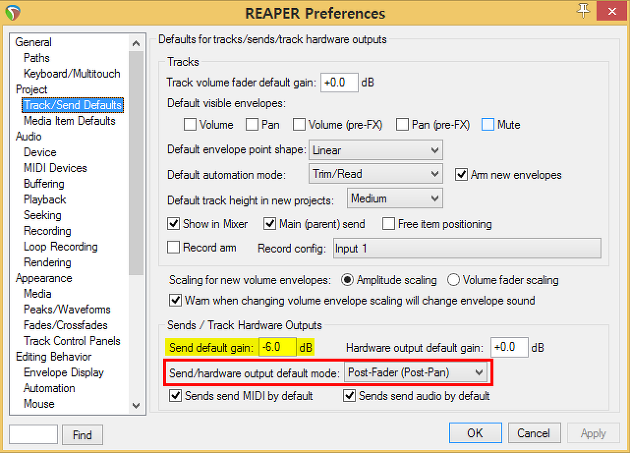
Task: Open Media appearance settings
Action: point(37,294)
